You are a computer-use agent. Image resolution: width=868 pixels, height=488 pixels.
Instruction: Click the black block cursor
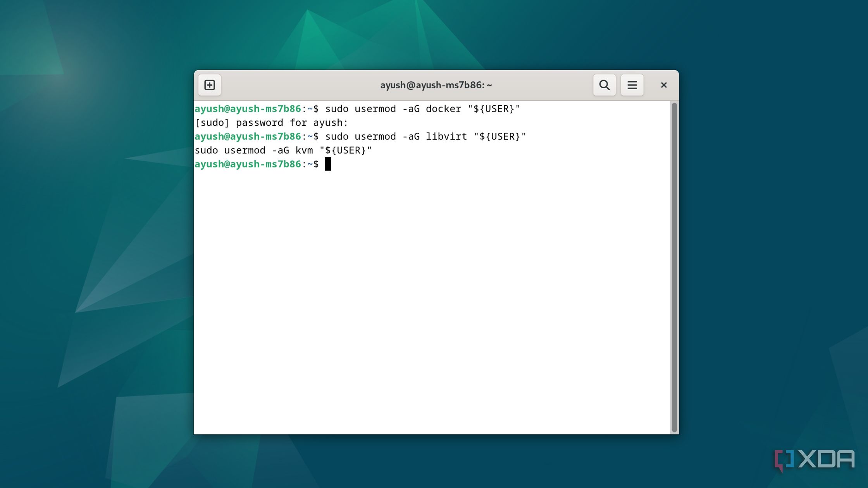(x=328, y=164)
